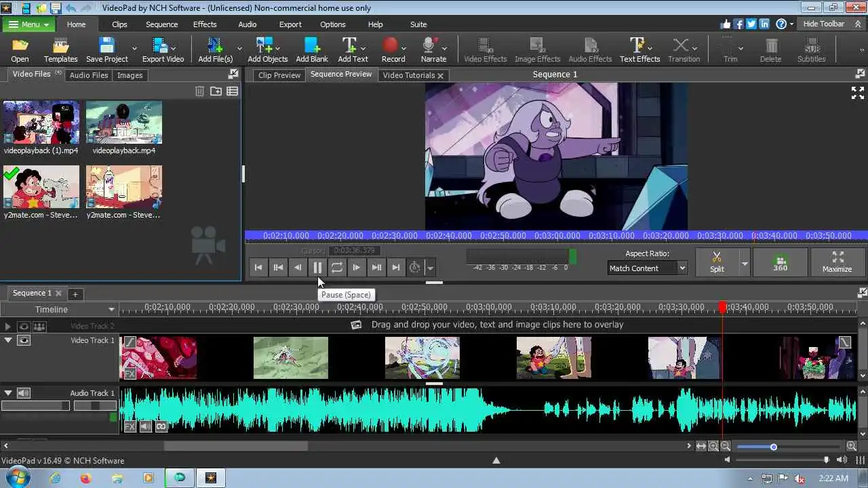Click the master volume slider
Screen dimensions: 868x488
783,460
